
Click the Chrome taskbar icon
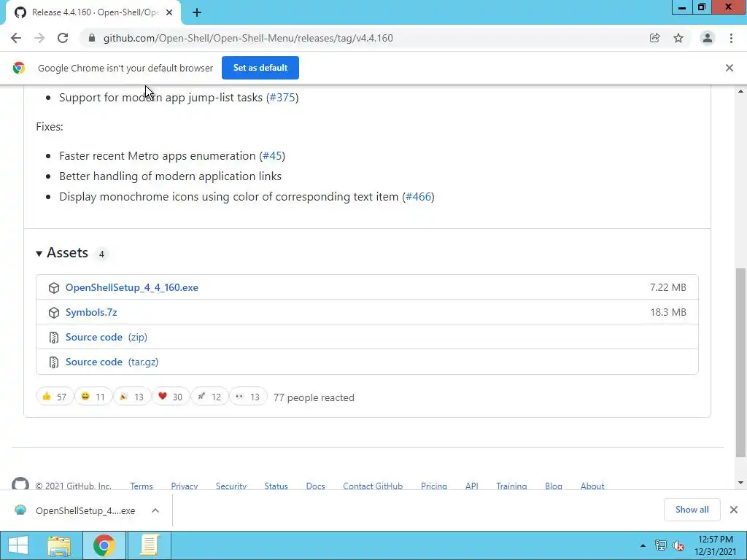(x=104, y=545)
